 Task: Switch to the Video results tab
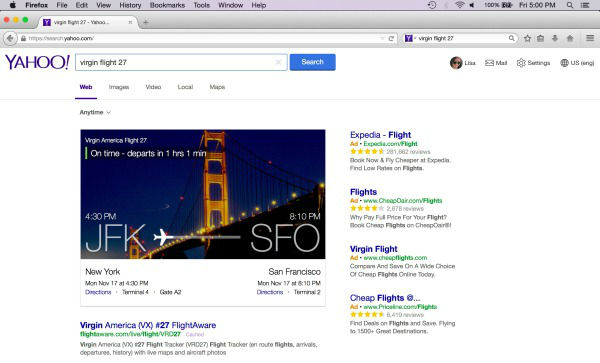point(153,87)
